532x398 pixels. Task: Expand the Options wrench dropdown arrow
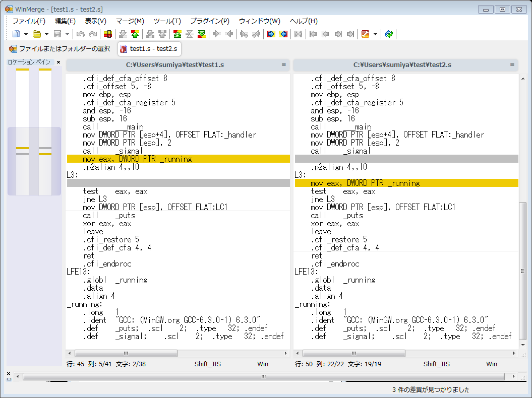point(375,34)
